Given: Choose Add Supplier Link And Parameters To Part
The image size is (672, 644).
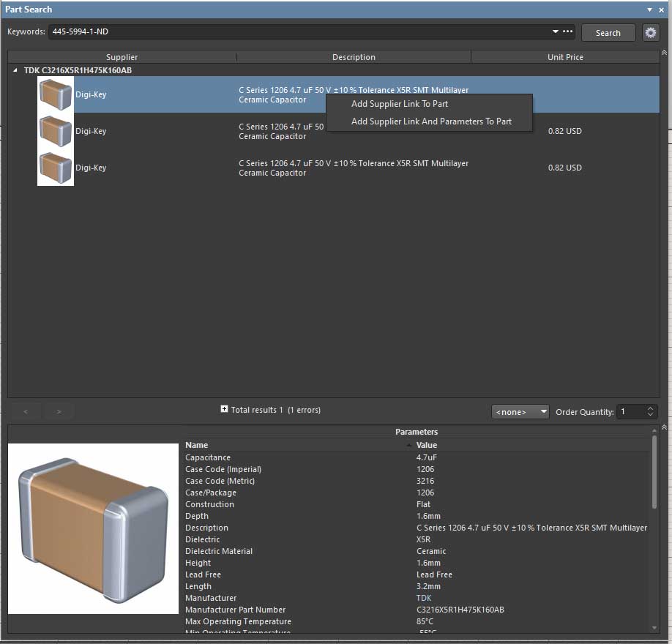Looking at the screenshot, I should (x=431, y=121).
